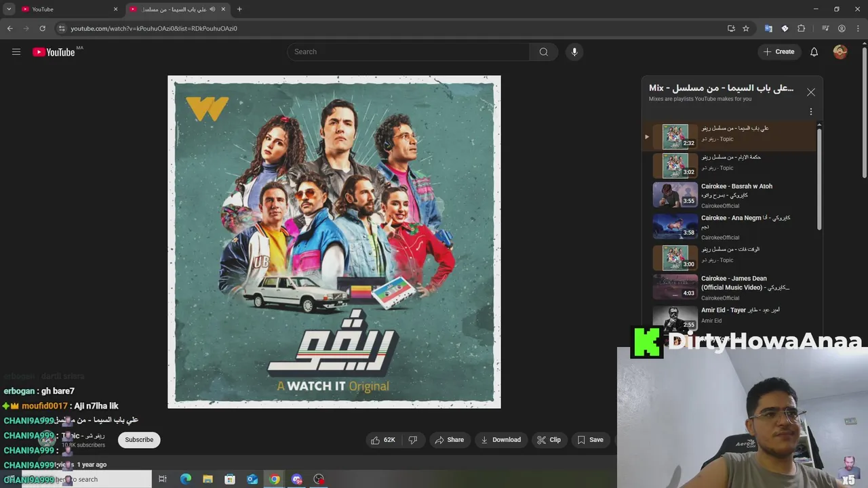The image size is (868, 488).
Task: Open new browser tab
Action: coord(239,9)
